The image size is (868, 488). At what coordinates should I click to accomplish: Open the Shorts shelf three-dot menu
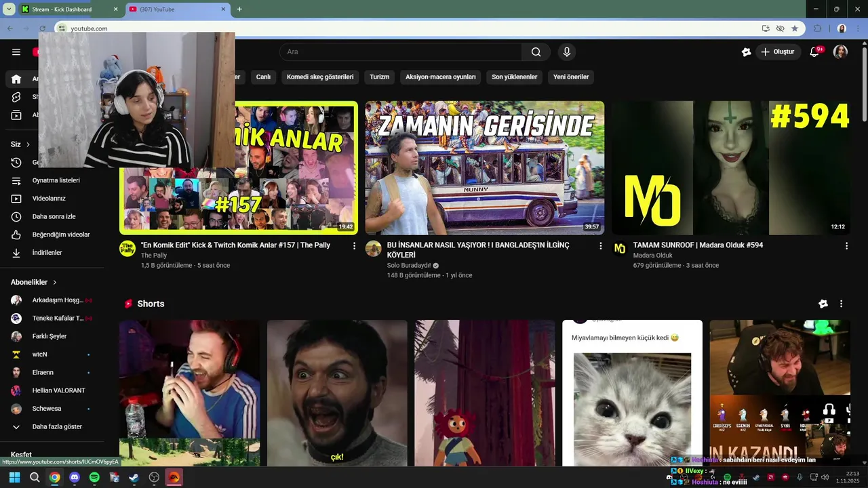841,304
